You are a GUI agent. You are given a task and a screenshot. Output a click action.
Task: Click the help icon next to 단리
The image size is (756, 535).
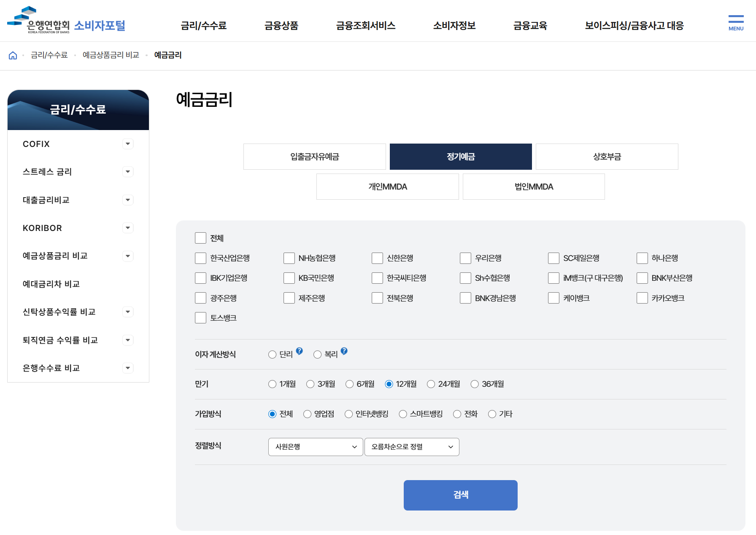click(300, 351)
